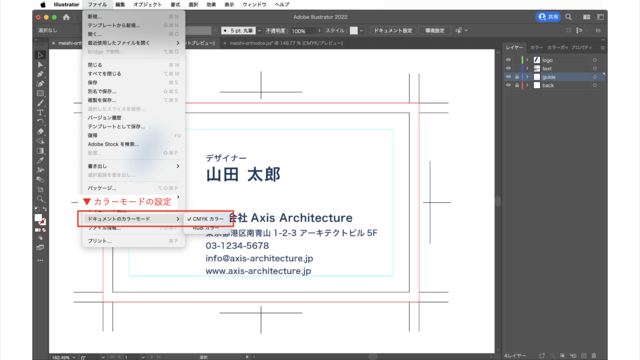Open the search magnifier icon

click(x=568, y=17)
